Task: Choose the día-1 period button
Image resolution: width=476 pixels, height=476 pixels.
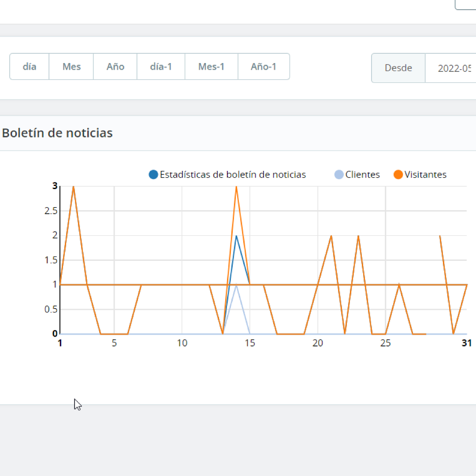Action: [x=161, y=67]
